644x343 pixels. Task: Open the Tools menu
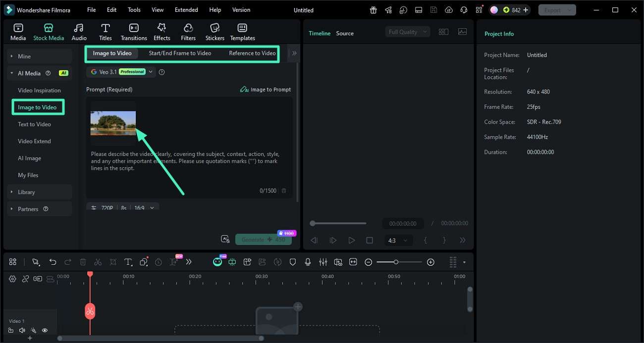point(134,10)
